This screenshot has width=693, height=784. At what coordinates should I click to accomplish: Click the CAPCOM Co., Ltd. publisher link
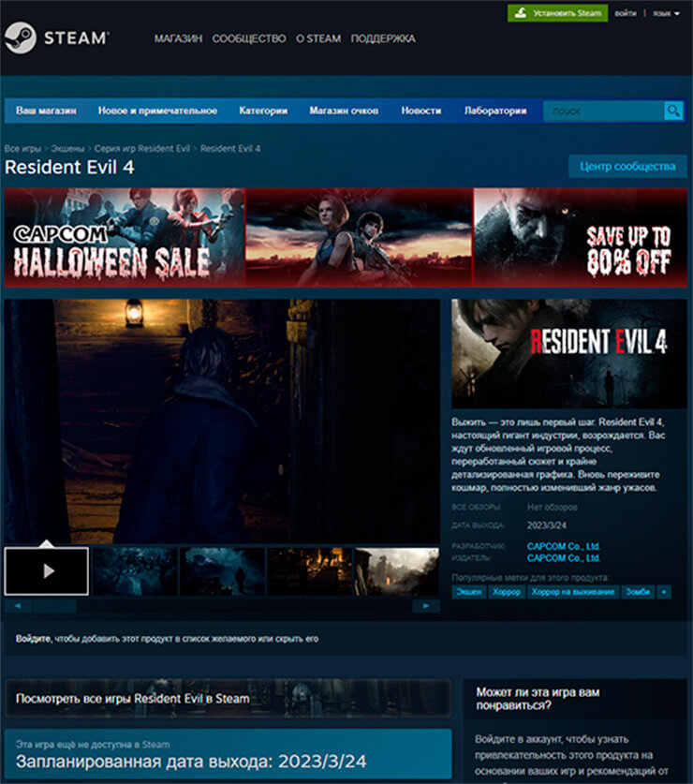click(x=564, y=558)
